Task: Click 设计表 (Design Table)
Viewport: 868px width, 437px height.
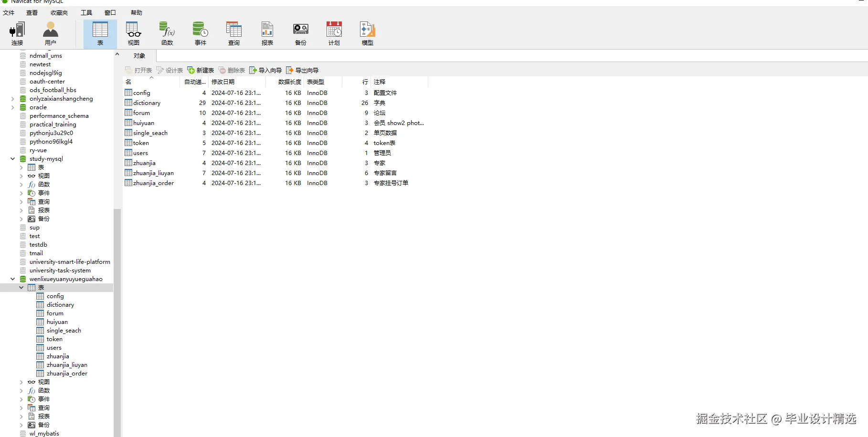Action: [x=169, y=70]
